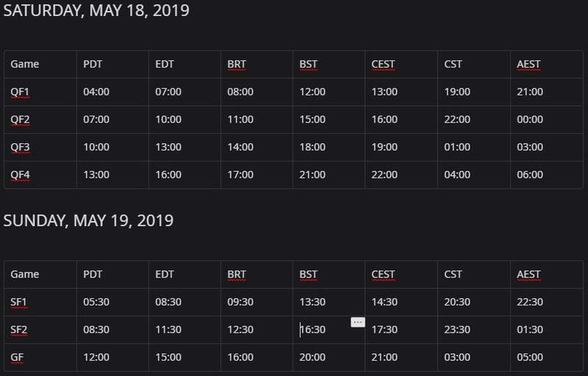The width and height of the screenshot is (588, 376).
Task: Select the QF2 AEST cell 00:00
Action: tap(547, 120)
